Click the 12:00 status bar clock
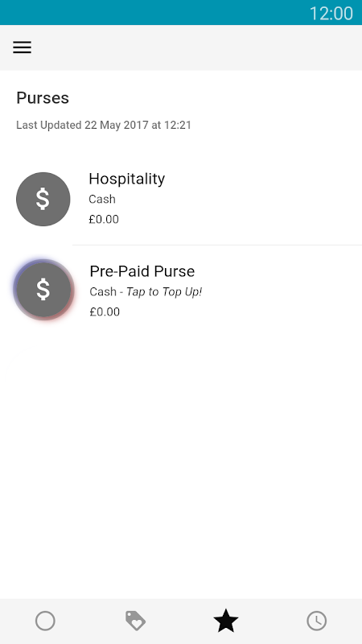Screen dimensions: 362x644 point(331,13)
